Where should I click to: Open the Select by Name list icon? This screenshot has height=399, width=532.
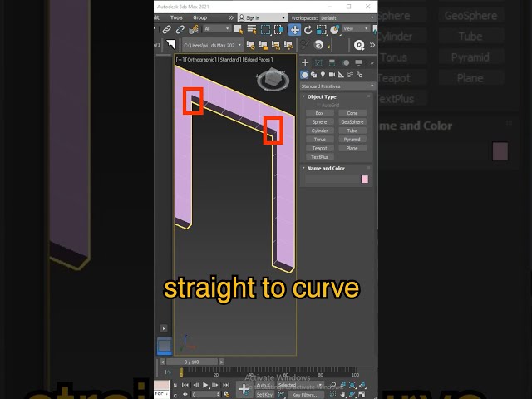pos(252,30)
